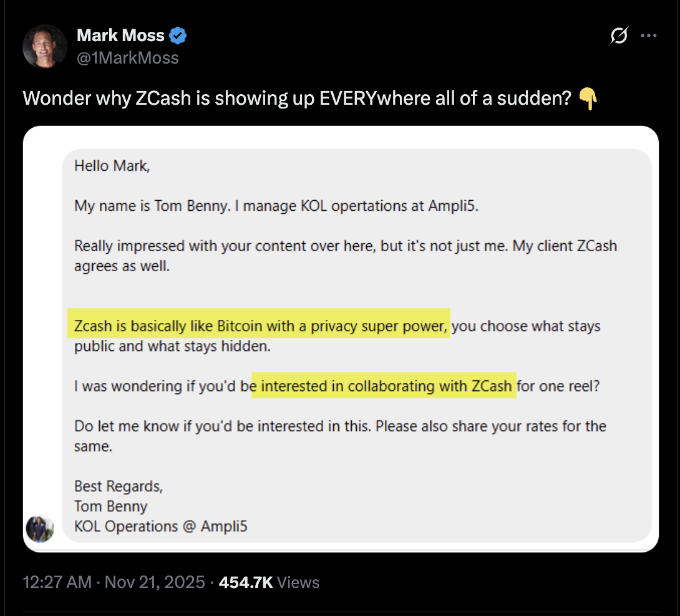The width and height of the screenshot is (680, 616).
Task: Click the highlighted 'collaborating with ZCash' text
Action: pyautogui.click(x=384, y=386)
